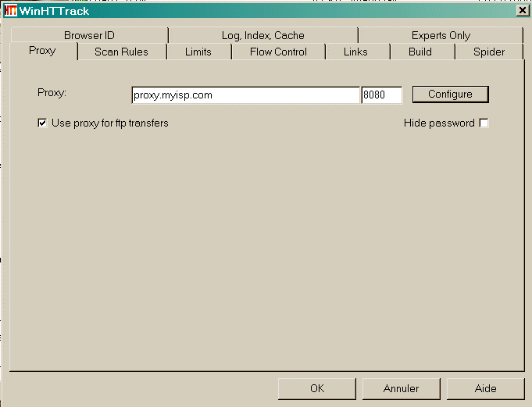
Task: Open help via the Aide button
Action: click(x=485, y=389)
